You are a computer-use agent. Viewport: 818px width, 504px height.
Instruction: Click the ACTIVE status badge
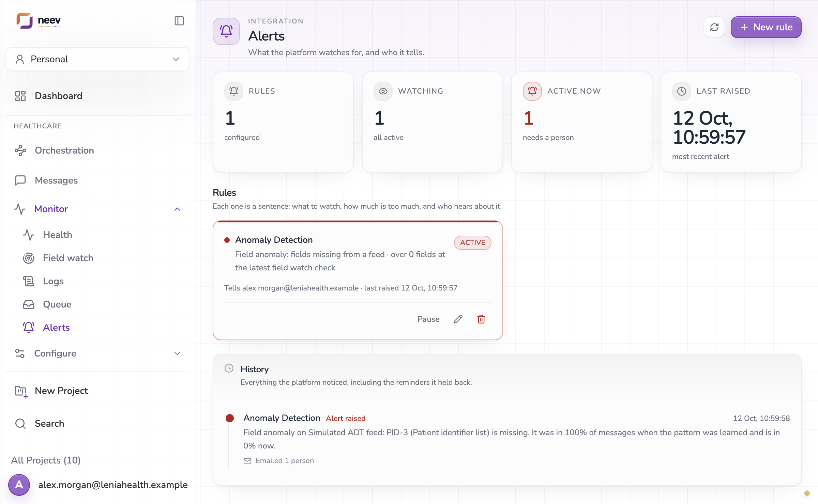tap(473, 243)
